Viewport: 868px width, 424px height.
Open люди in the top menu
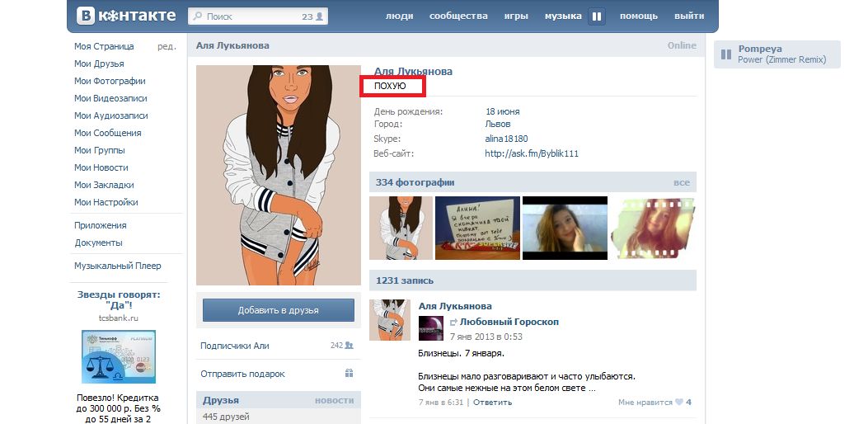[399, 16]
